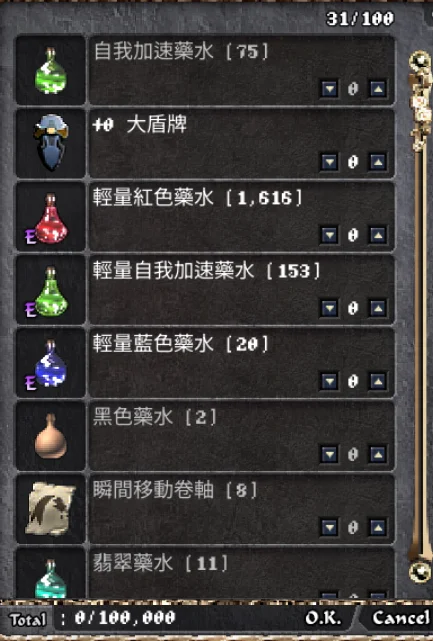Increase quantity of 自我加速藥水 with up arrow
Screen dimensions: 433x641
point(378,88)
